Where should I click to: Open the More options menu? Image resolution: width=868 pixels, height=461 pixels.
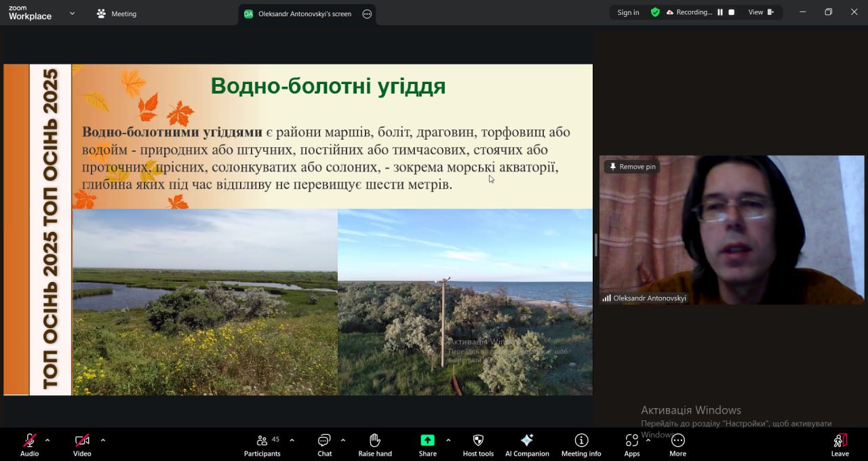tap(677, 445)
